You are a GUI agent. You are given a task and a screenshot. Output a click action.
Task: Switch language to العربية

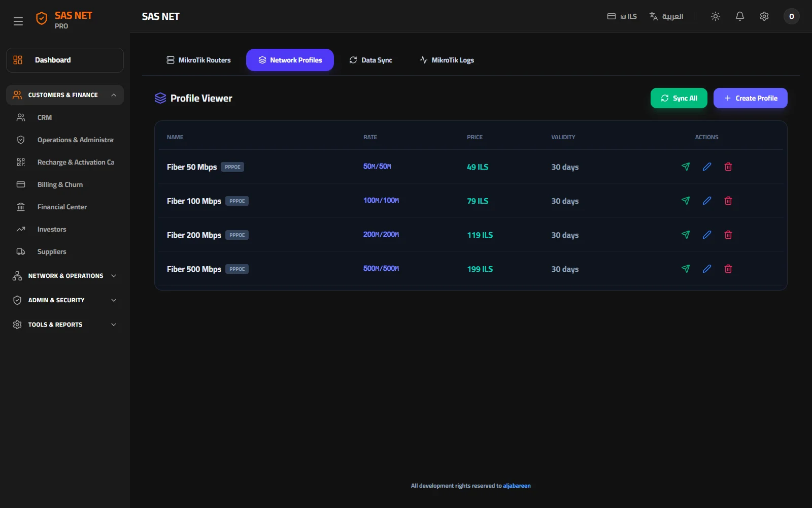(x=666, y=16)
